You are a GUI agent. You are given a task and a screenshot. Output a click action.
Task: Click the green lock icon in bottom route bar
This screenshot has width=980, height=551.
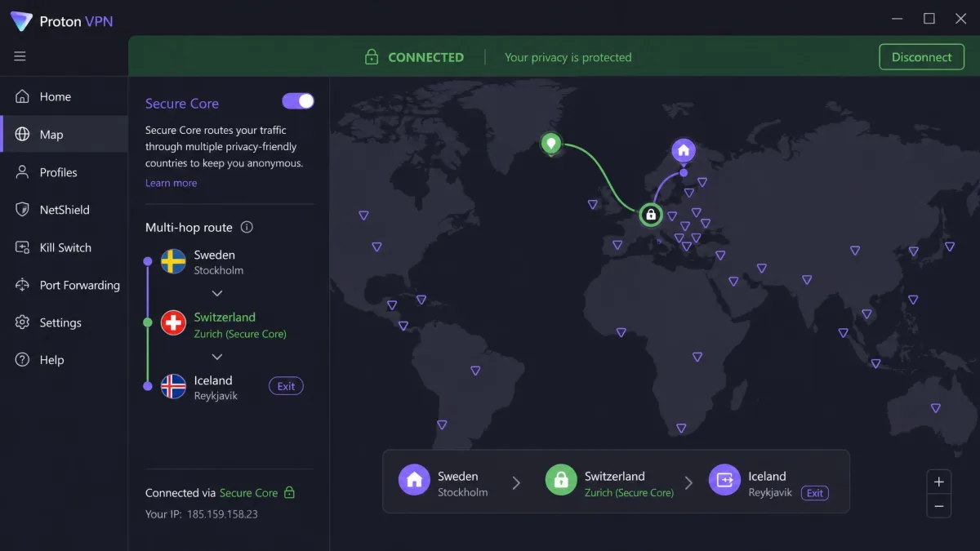[561, 481]
